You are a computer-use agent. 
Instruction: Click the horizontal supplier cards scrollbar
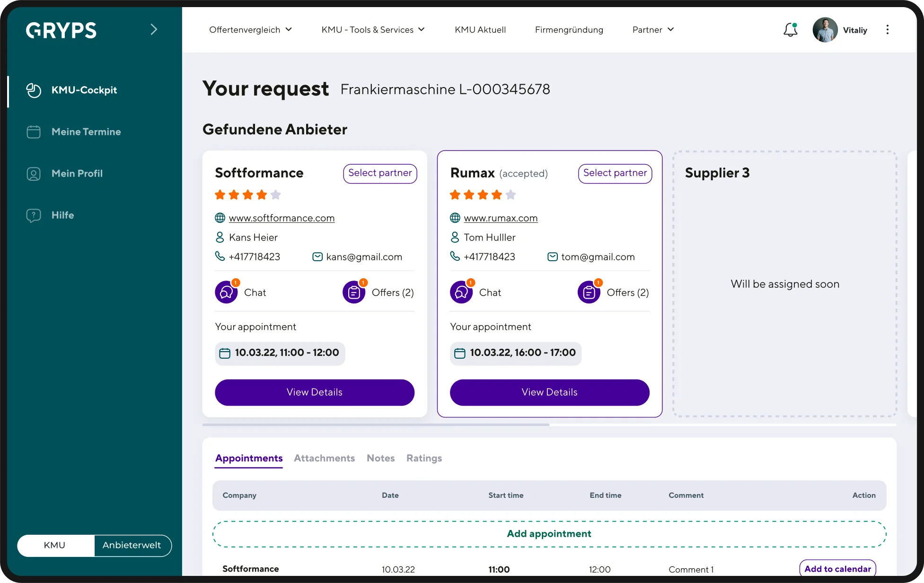[x=376, y=425]
